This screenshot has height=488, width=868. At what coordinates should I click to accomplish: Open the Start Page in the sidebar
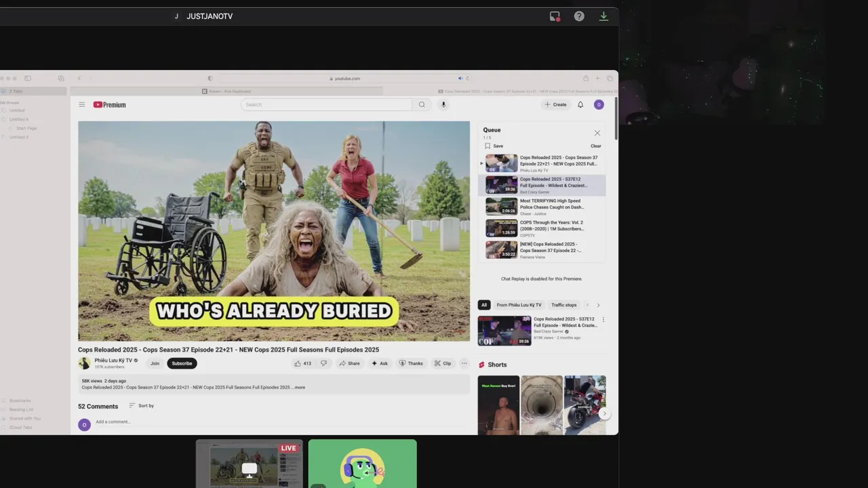point(26,128)
